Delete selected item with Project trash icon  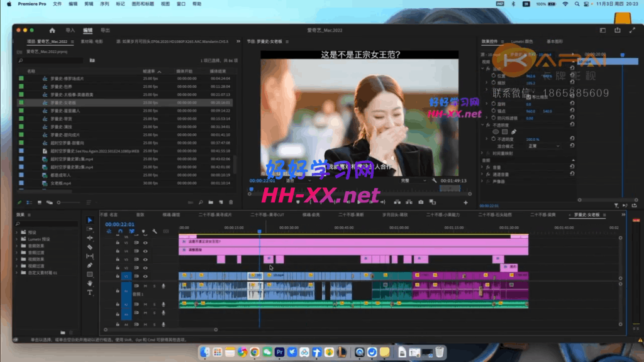click(x=231, y=202)
